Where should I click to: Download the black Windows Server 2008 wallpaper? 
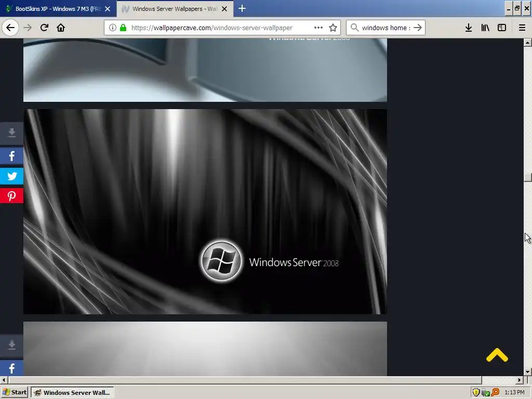[11, 132]
